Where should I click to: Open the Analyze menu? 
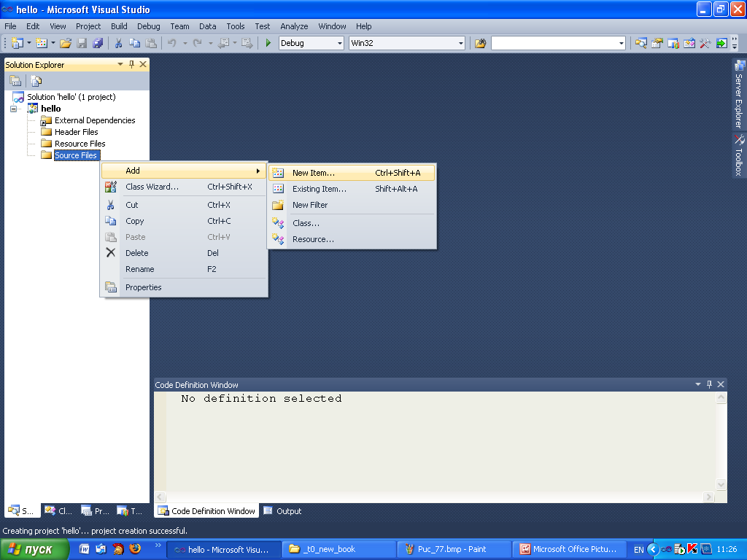(x=294, y=26)
